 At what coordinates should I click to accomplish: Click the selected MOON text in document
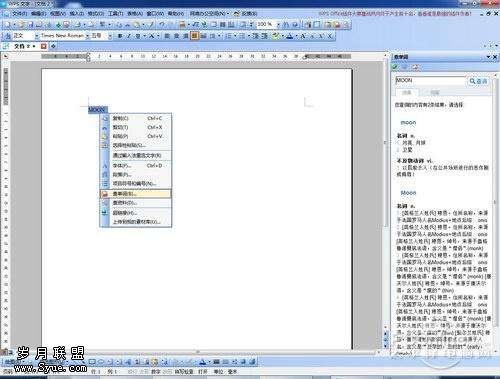pyautogui.click(x=97, y=109)
